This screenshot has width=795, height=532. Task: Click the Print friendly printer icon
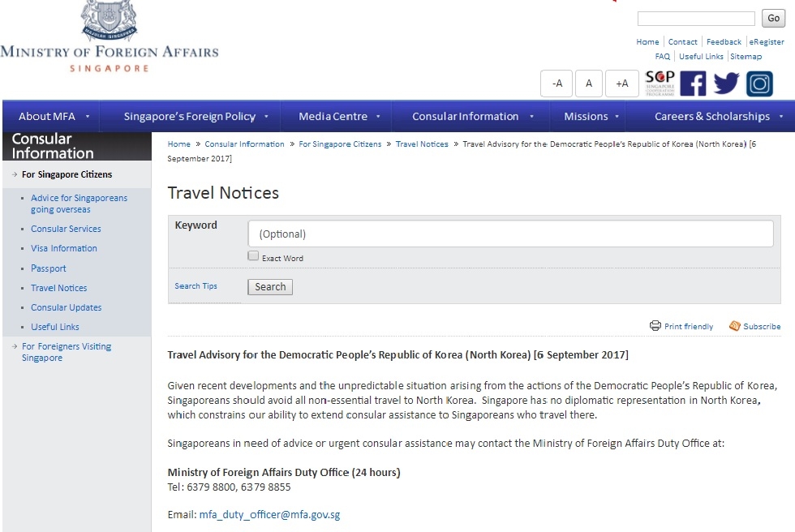pyautogui.click(x=655, y=326)
